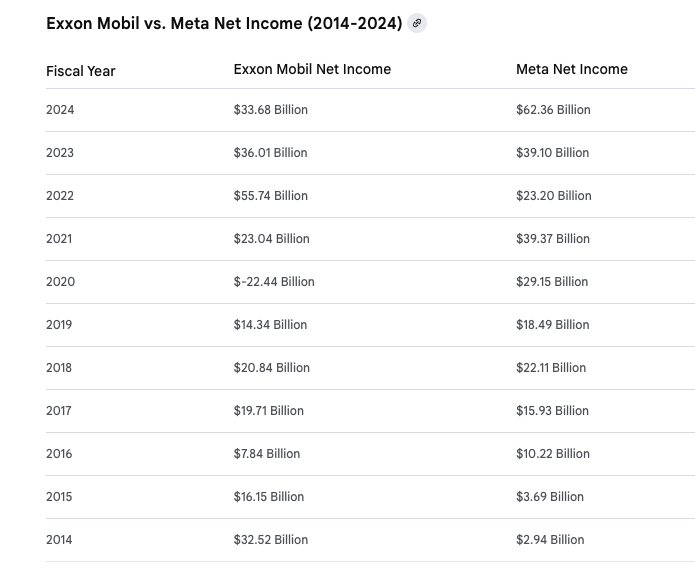Click the 2019 fiscal year cell
The image size is (695, 571).
pos(60,325)
